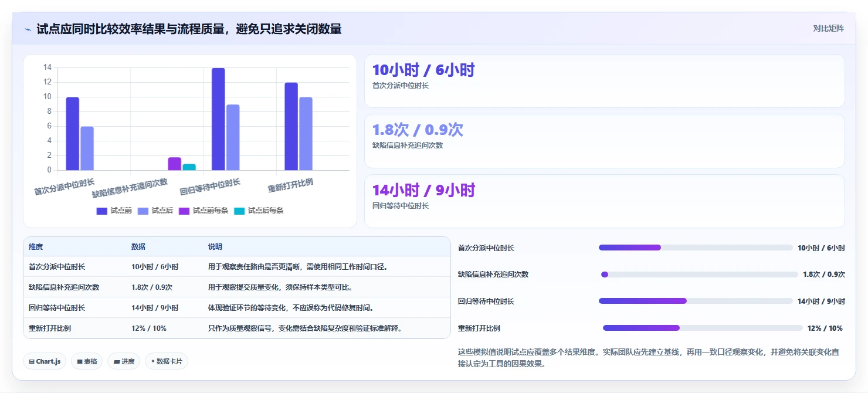Screen dimensions: 868x393
Task: Click the 说明 table column header
Action: (215, 247)
